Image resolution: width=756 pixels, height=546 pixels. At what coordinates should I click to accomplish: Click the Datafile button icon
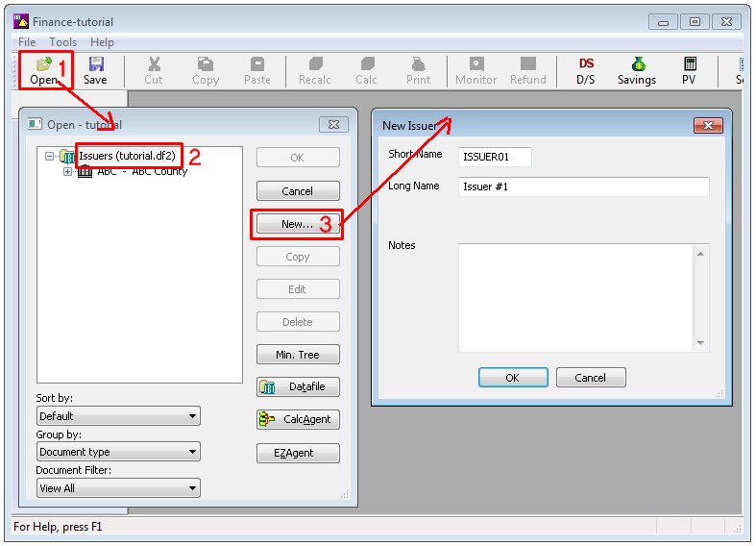(x=270, y=386)
